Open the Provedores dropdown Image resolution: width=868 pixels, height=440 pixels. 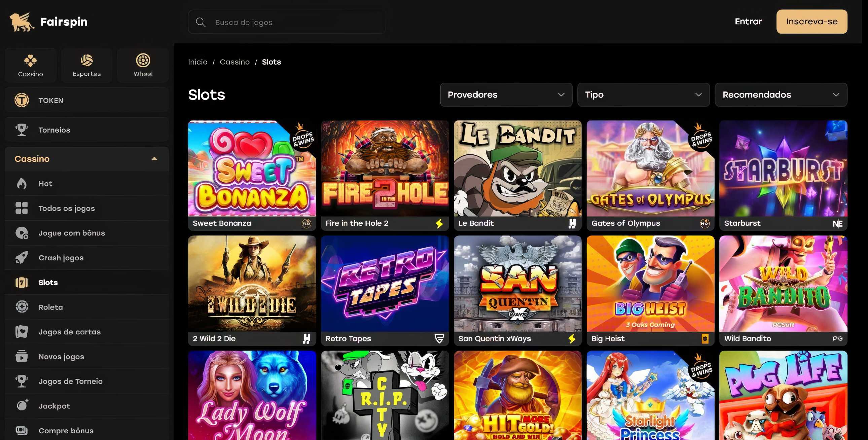(506, 95)
